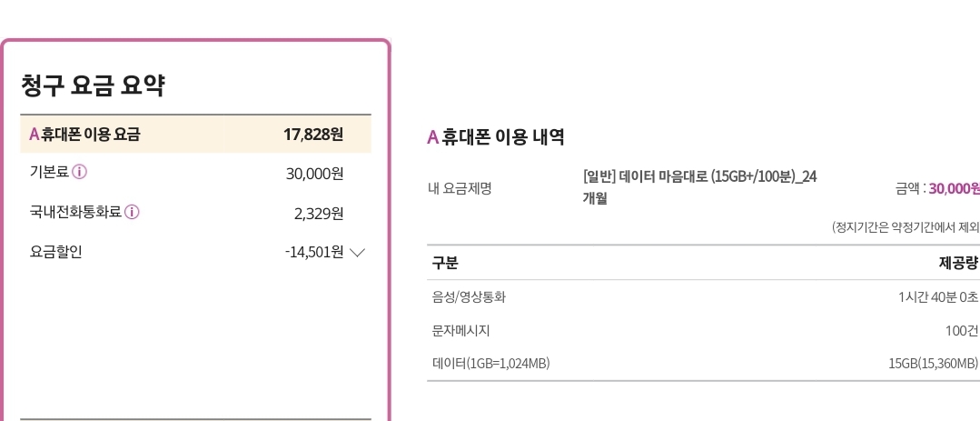Select the 휴대폰 이용 요금 summary row

tap(195, 134)
